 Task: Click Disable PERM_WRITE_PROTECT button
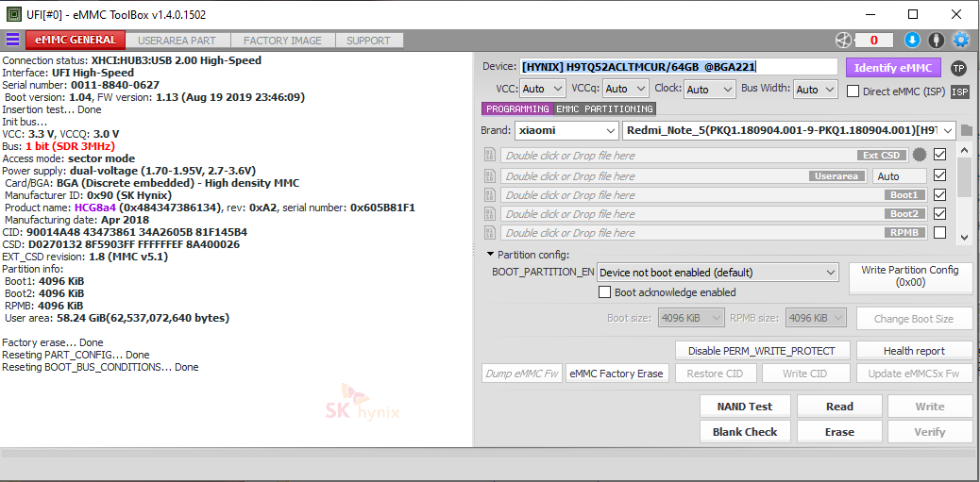[764, 351]
